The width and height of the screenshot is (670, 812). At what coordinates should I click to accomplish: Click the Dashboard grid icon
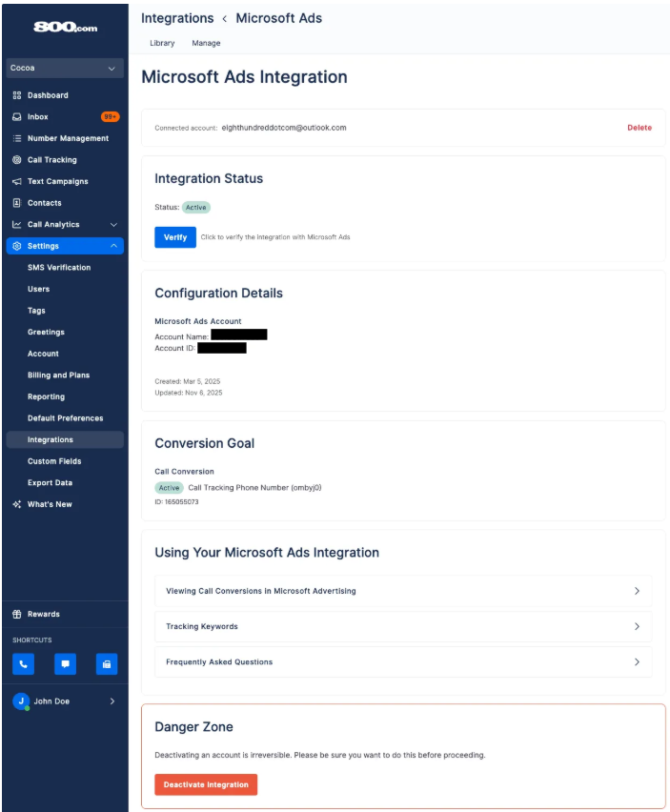click(17, 95)
